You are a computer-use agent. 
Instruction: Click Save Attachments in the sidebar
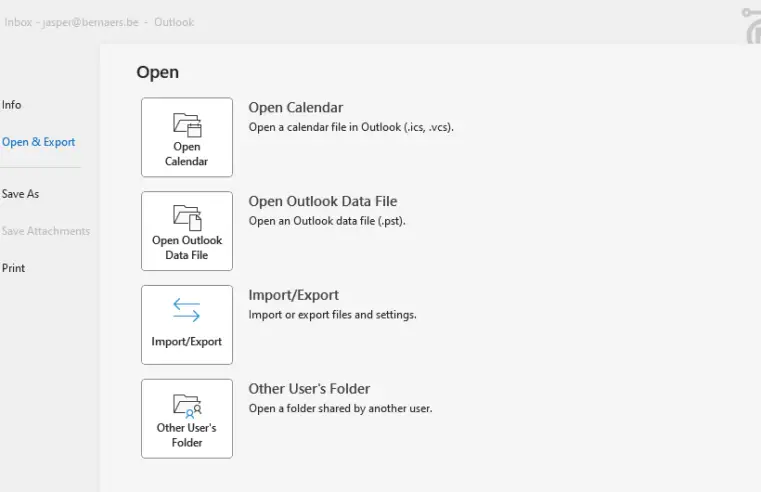click(46, 231)
